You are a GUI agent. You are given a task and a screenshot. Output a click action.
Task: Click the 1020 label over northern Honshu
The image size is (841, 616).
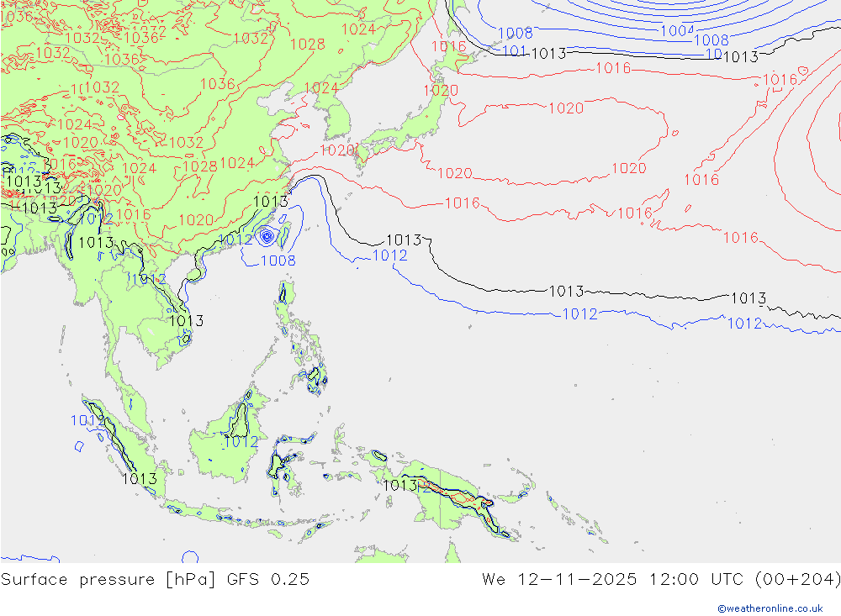pyautogui.click(x=441, y=91)
